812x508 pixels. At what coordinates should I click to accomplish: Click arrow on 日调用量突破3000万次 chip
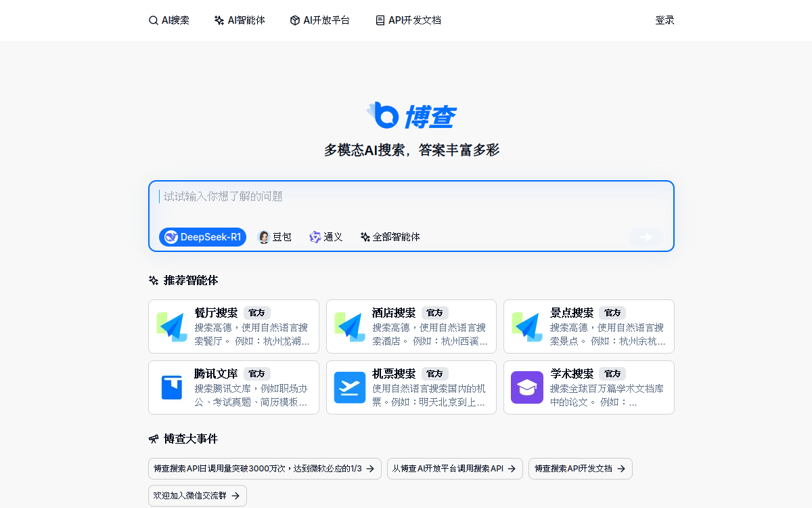tap(370, 469)
